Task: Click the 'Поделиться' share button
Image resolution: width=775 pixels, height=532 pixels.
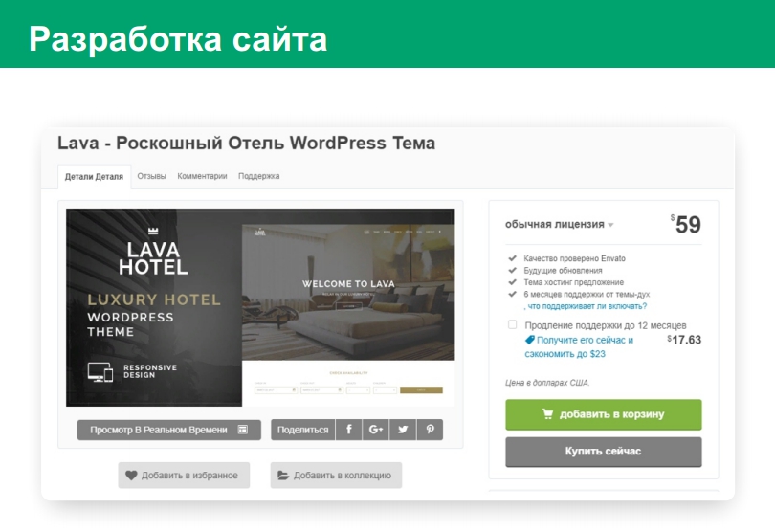Action: coord(302,430)
